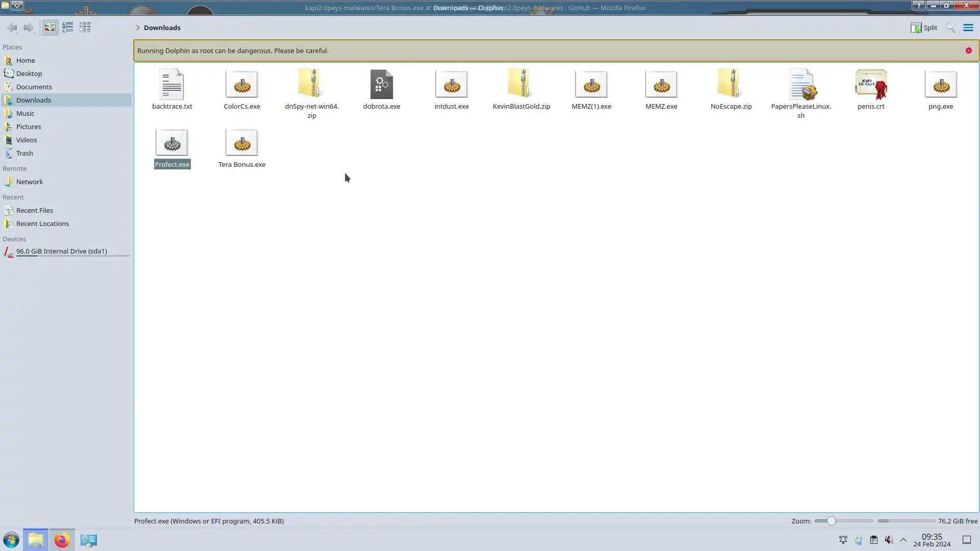Open Recent Files in sidebar
This screenshot has height=551, width=980.
tap(34, 210)
